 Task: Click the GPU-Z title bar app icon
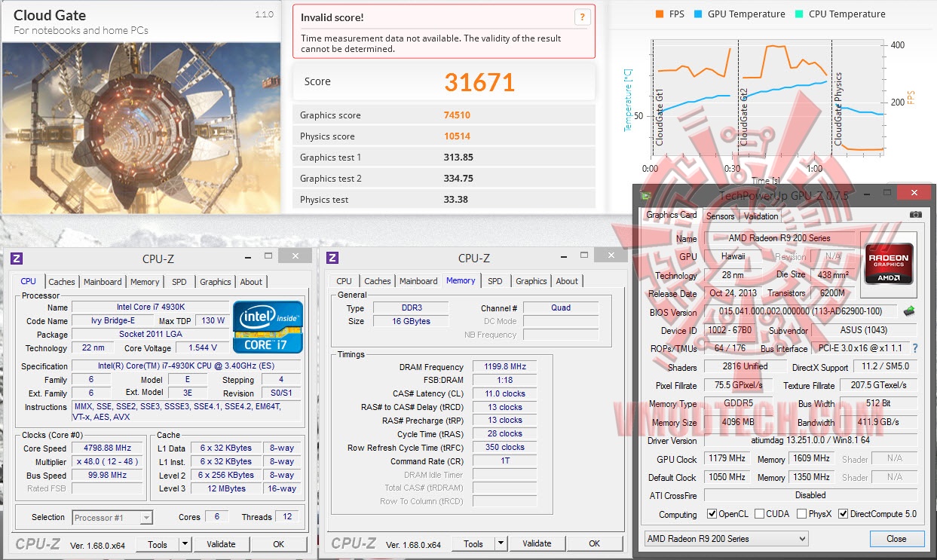click(x=646, y=195)
